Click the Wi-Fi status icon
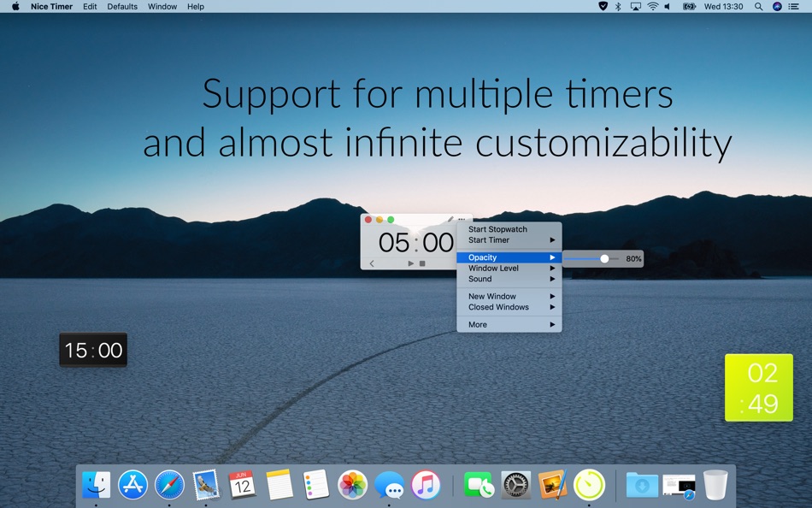Viewport: 812px width, 508px height. point(652,7)
